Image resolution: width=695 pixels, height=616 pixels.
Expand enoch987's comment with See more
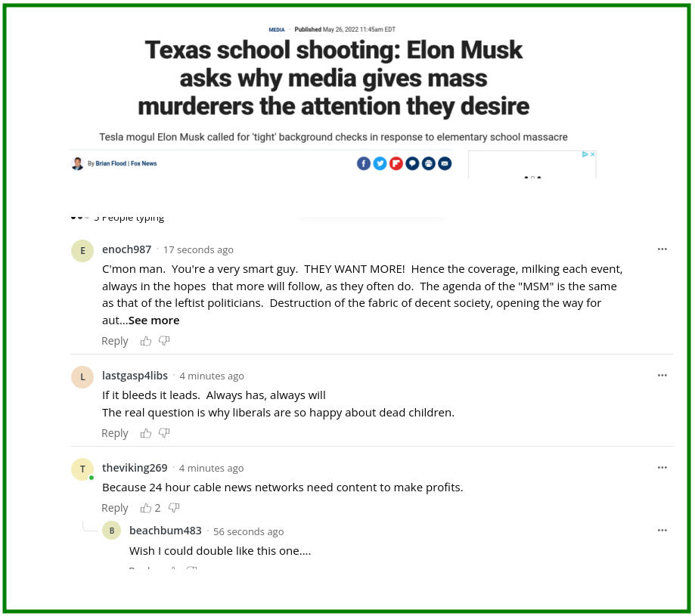[x=154, y=320]
